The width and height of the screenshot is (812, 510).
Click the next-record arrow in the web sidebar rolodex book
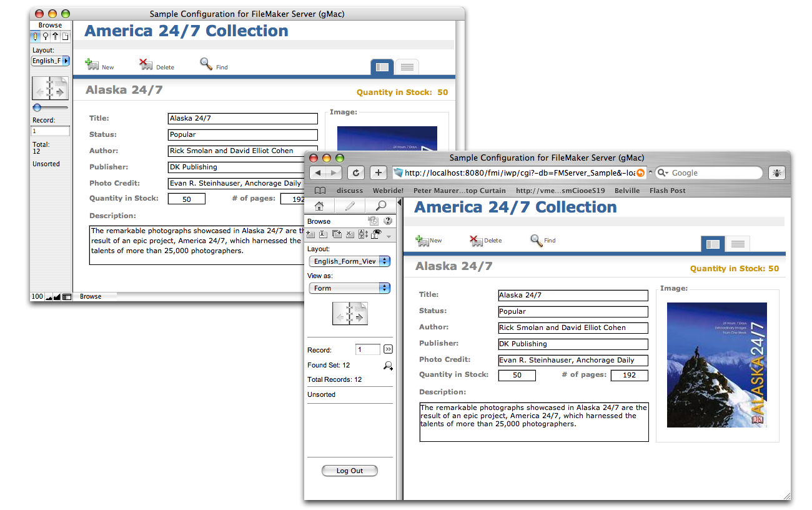(x=359, y=318)
